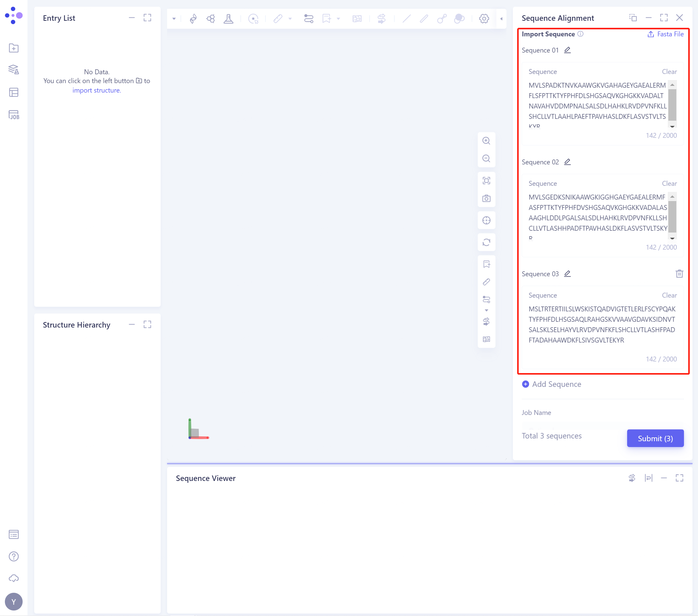Open the settings gear in top toolbar
698x616 pixels.
click(484, 18)
